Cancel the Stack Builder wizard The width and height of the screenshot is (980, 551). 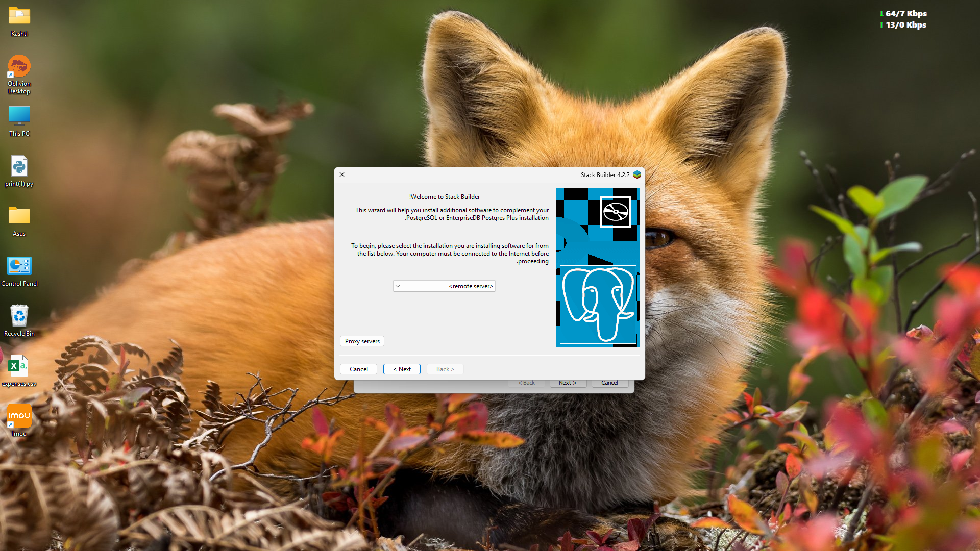(x=358, y=369)
